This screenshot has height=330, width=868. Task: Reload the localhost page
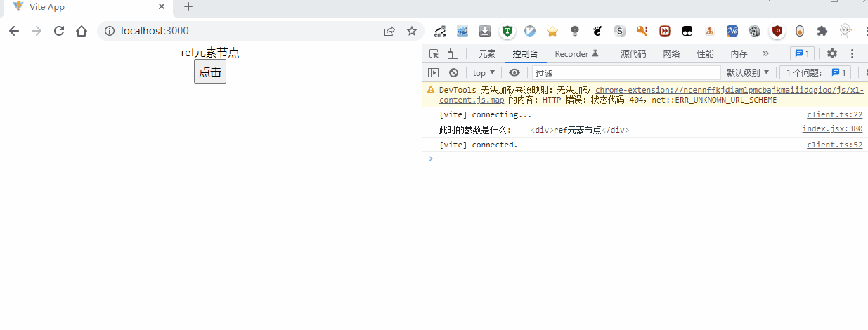(59, 31)
